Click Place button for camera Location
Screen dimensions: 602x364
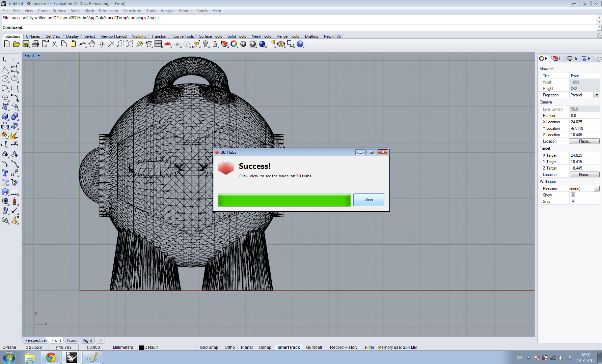[584, 141]
